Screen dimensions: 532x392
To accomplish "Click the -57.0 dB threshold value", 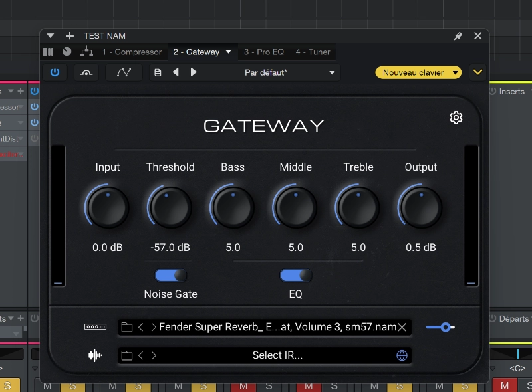I will [x=170, y=248].
